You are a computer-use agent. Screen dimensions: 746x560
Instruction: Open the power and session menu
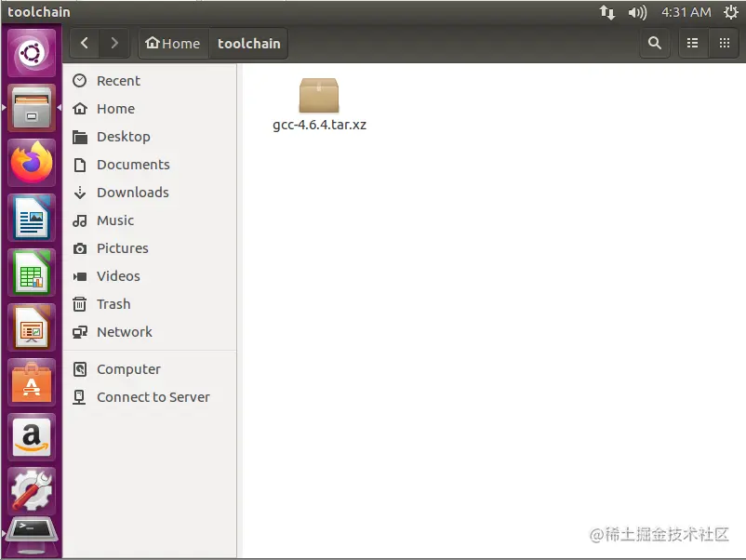pos(731,12)
